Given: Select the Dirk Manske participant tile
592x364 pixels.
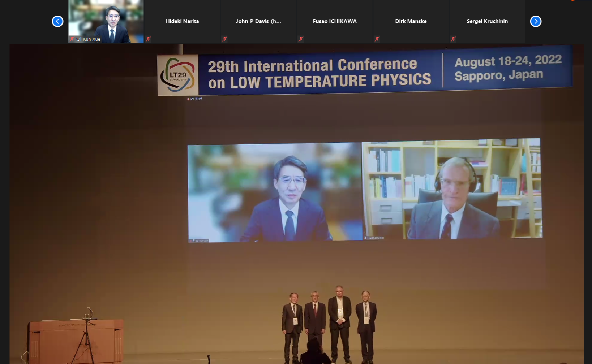Looking at the screenshot, I should click(x=411, y=21).
